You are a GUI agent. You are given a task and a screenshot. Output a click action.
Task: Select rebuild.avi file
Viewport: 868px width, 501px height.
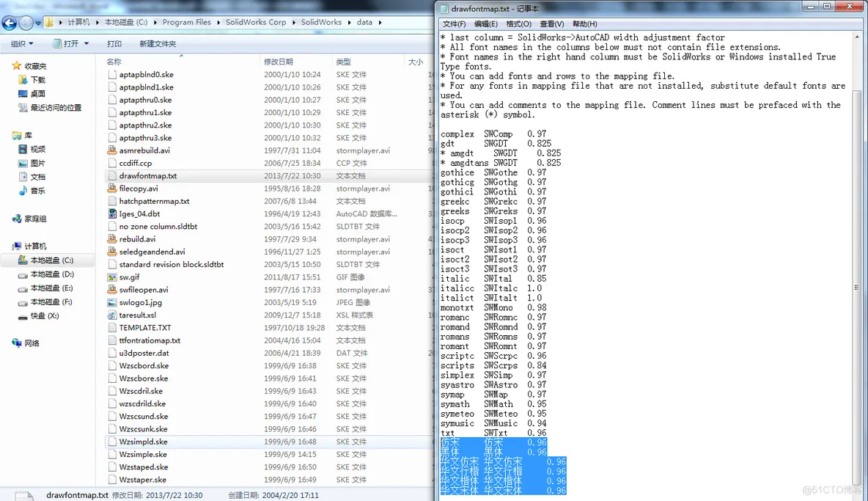coord(137,239)
